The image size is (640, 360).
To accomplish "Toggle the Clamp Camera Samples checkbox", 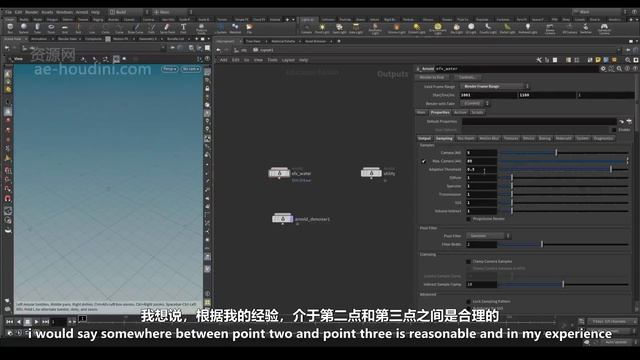I will pyautogui.click(x=468, y=261).
